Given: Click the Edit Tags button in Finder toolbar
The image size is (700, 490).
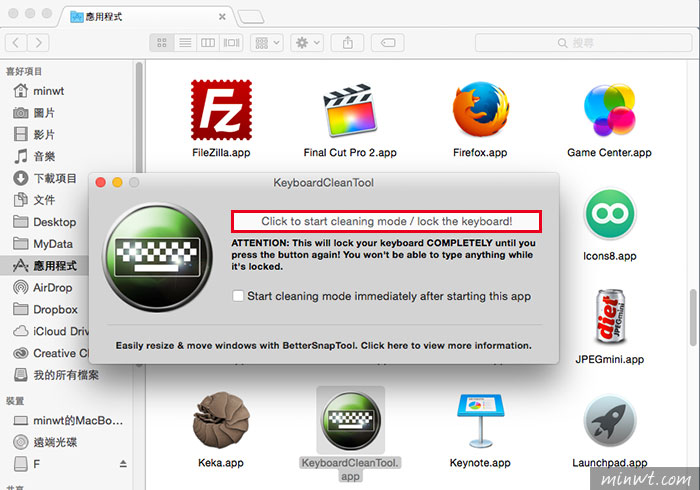Looking at the screenshot, I should 388,43.
